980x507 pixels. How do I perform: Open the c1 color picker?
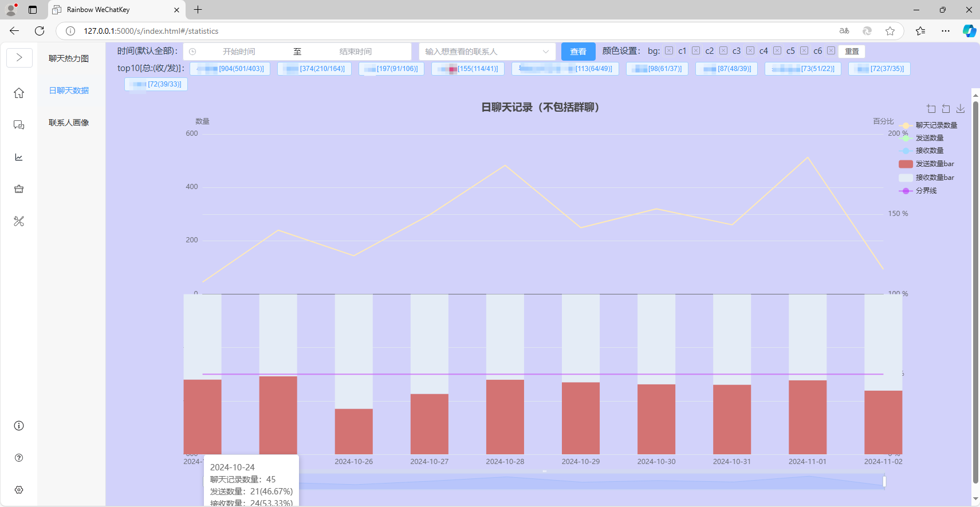[696, 51]
